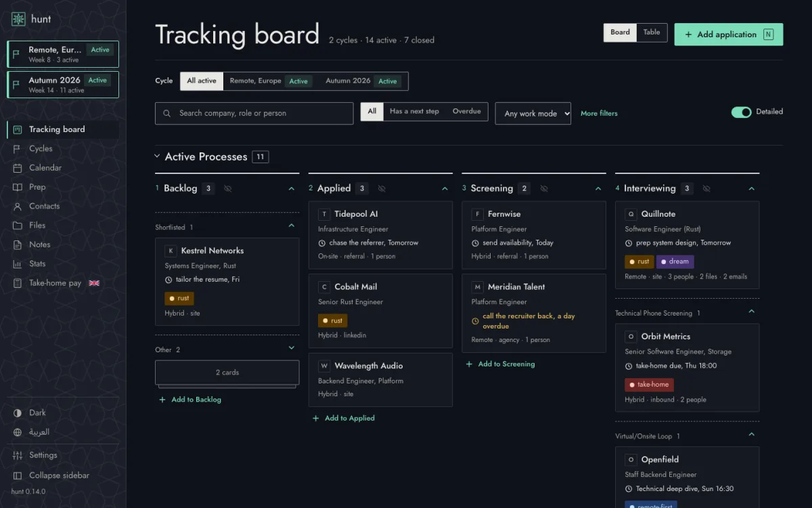The height and width of the screenshot is (508, 812).
Task: Open More filters link
Action: [x=599, y=114]
